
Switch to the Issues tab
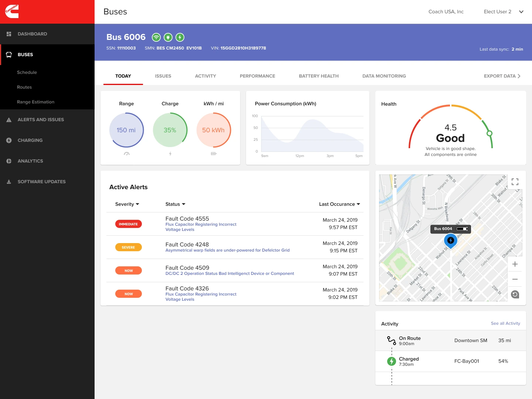pos(163,76)
